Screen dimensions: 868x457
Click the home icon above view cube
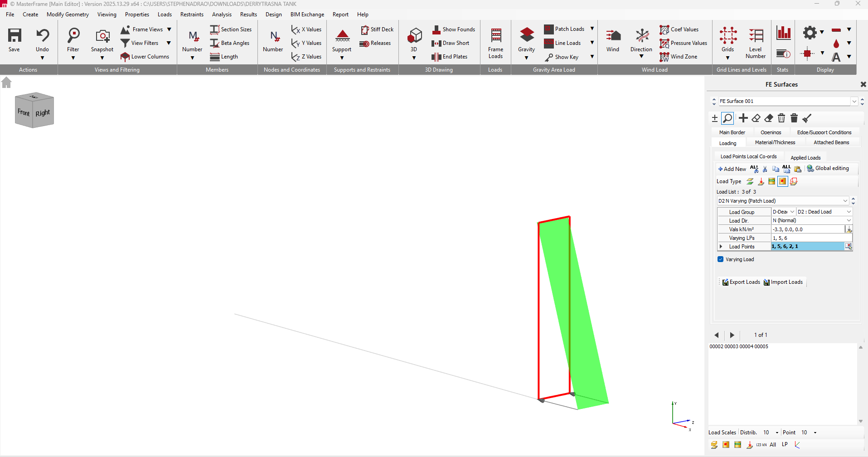[6, 83]
